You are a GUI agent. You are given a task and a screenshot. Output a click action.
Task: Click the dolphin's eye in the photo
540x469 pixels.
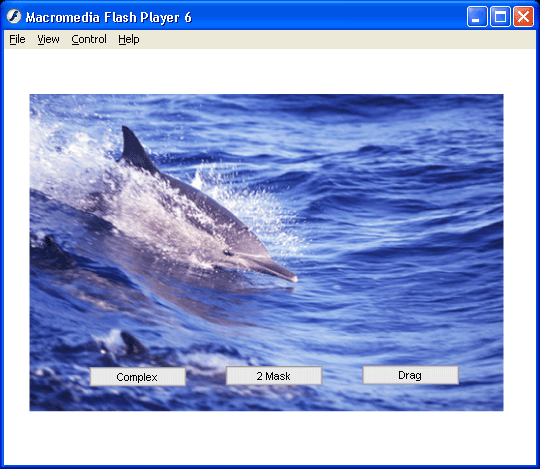(x=228, y=253)
